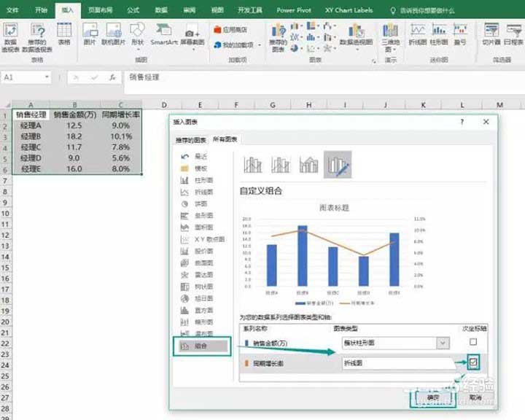Switch to All Charts (所有图表) tab

(225, 139)
